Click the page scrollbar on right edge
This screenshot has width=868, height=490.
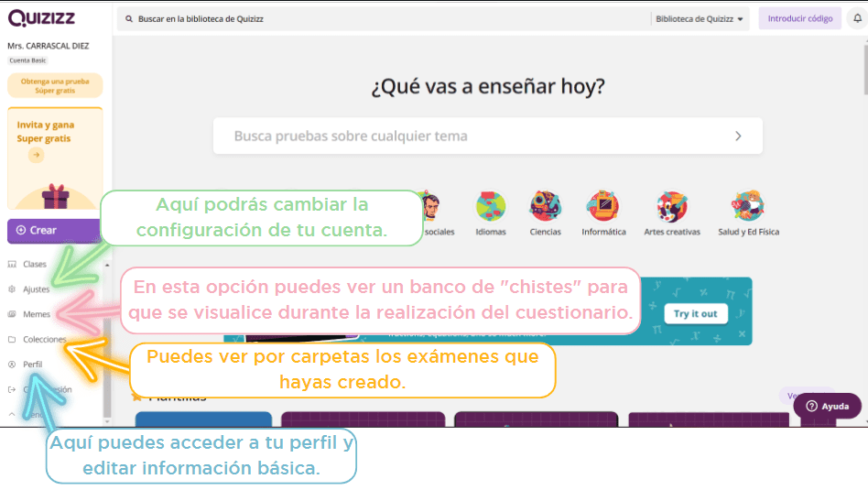tap(865, 70)
